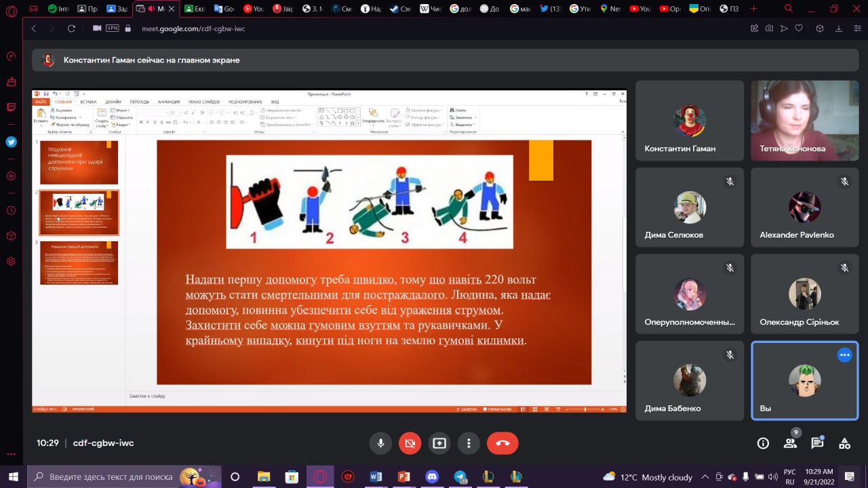868x488 pixels.
Task: Open camera permission icon in address bar
Action: (x=97, y=28)
